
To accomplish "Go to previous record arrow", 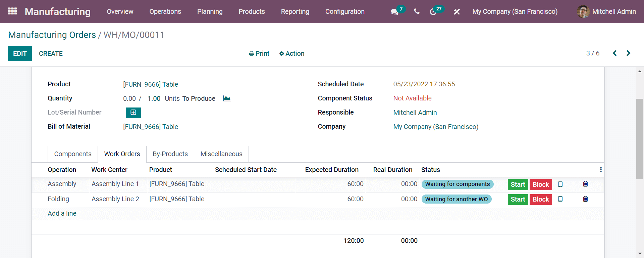I will [615, 53].
